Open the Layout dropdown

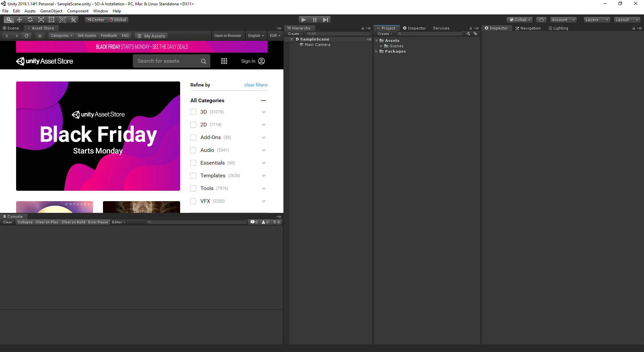[x=627, y=20]
